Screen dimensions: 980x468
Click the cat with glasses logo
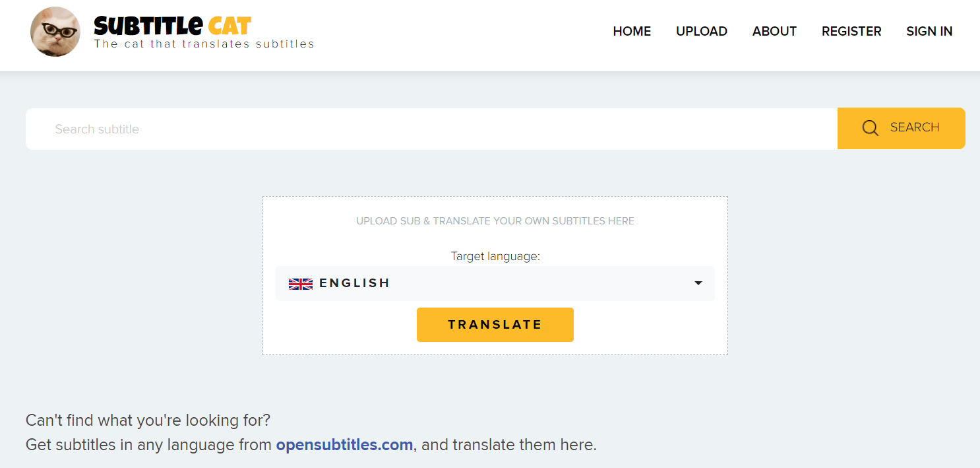pos(55,32)
